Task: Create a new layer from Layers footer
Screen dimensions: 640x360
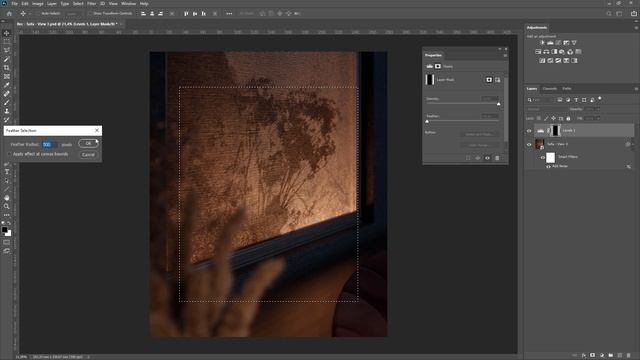Action: [620, 356]
